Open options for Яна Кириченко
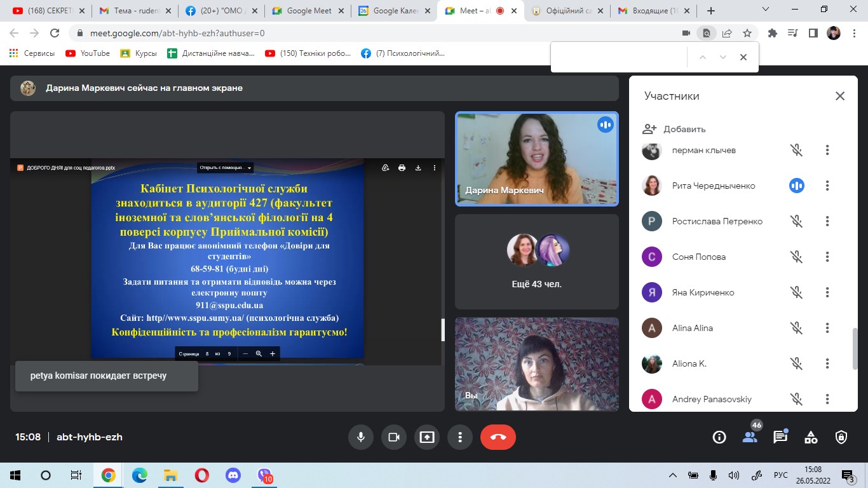 pos(827,292)
